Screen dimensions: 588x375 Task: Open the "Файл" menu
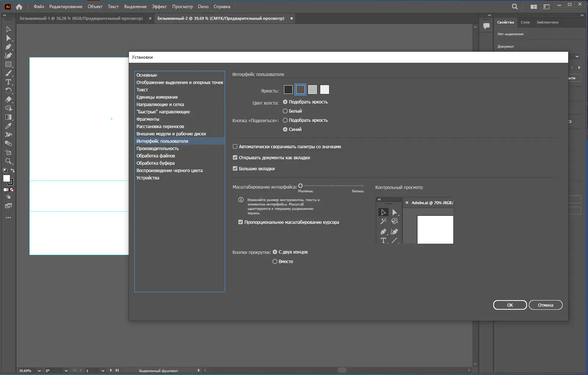pos(39,7)
